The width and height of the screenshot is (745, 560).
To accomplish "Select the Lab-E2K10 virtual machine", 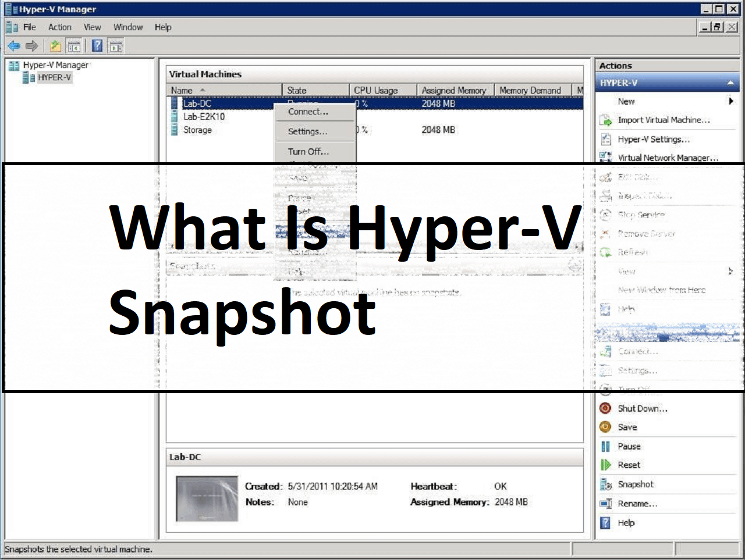I will tap(204, 116).
